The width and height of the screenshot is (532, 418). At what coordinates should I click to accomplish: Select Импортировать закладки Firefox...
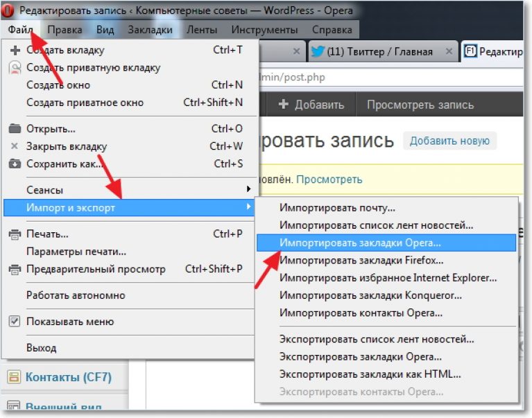(386, 261)
